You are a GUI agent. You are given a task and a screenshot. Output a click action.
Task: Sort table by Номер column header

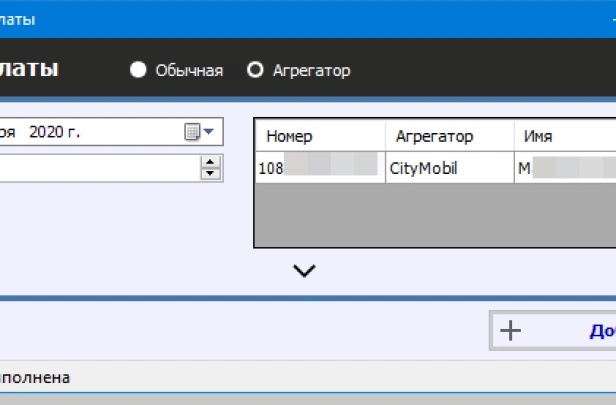tap(319, 136)
